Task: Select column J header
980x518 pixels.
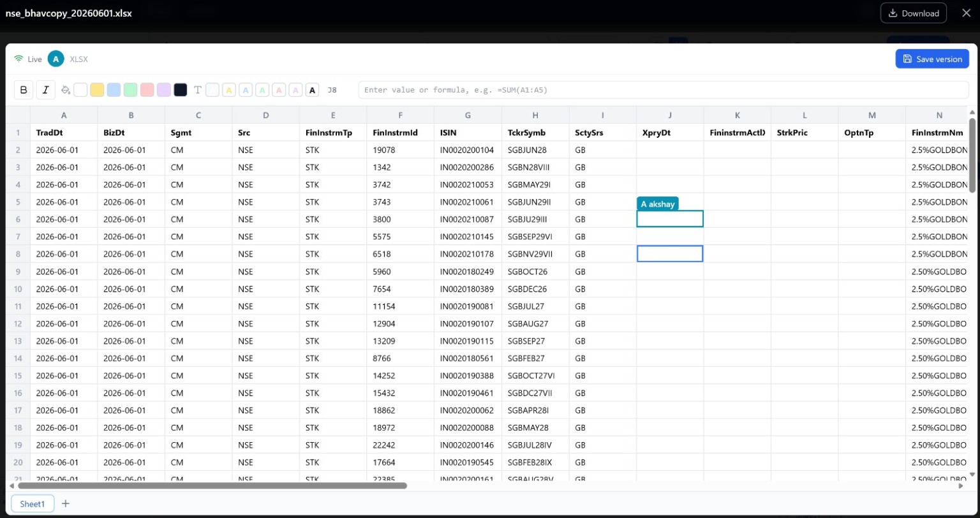Action: (670, 115)
